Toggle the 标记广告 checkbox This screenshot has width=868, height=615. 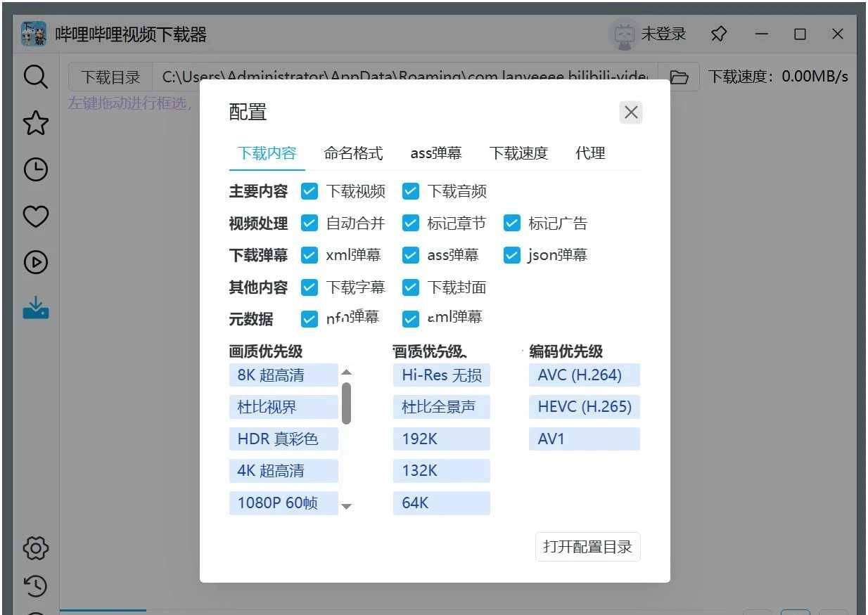(512, 224)
